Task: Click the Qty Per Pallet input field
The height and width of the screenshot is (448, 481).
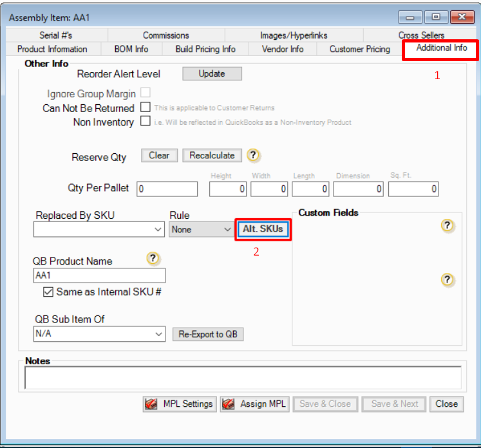Action: (x=167, y=189)
